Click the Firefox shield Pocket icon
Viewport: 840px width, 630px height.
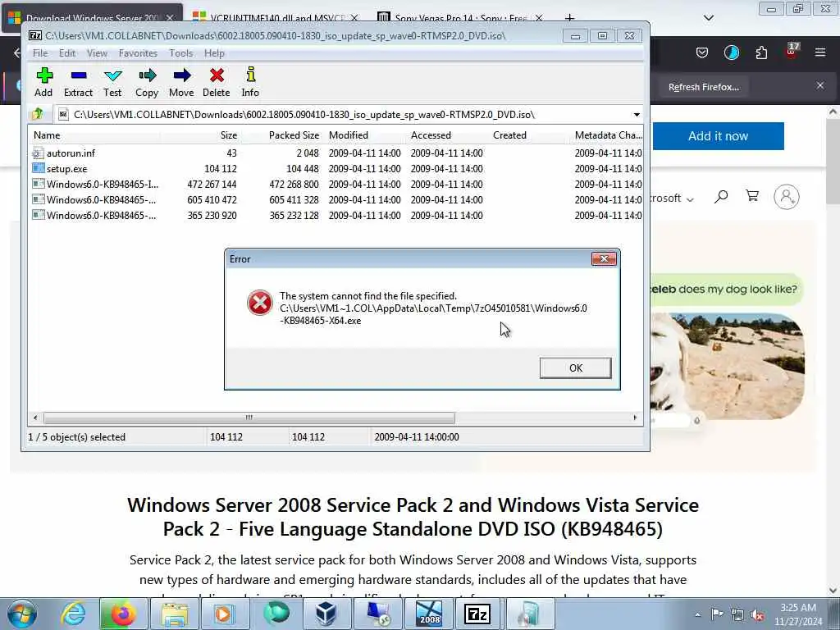pyautogui.click(x=702, y=52)
